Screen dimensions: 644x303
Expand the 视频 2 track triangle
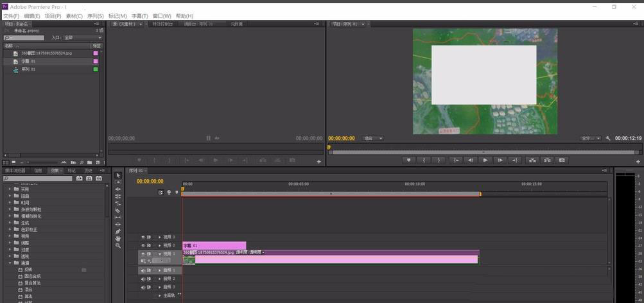tap(160, 245)
